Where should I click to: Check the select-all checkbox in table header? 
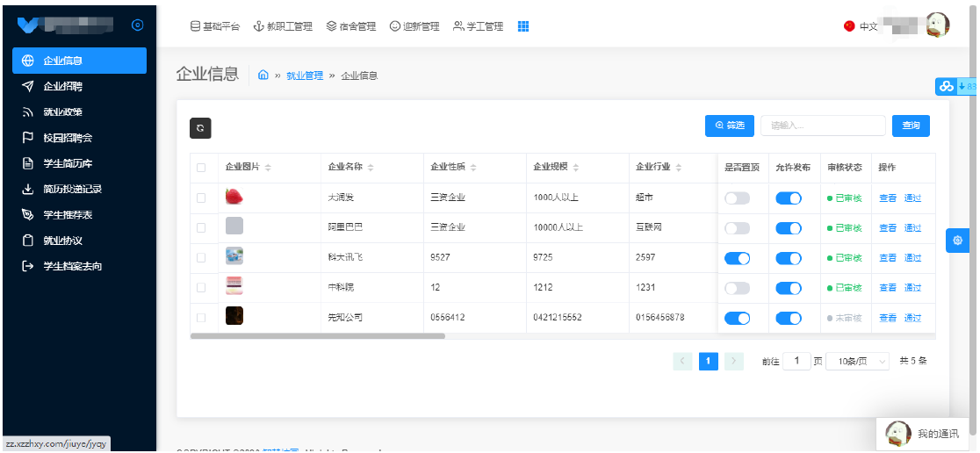(x=201, y=168)
